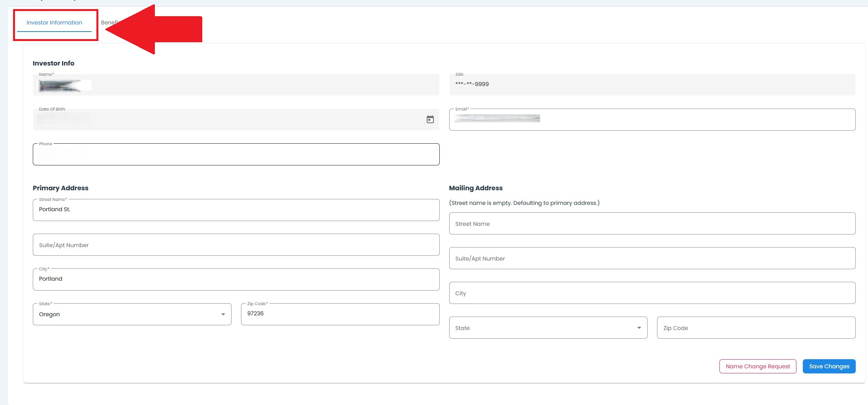Click the mailing address Suite/Apt Number field
Screen dimensions: 868x405
(x=652, y=259)
